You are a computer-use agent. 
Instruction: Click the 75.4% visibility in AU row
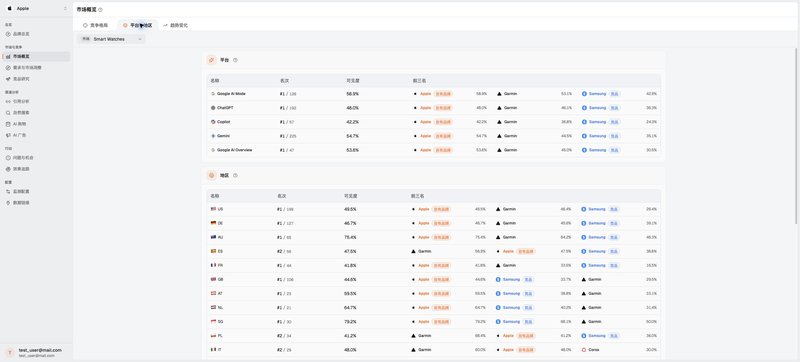click(x=350, y=237)
